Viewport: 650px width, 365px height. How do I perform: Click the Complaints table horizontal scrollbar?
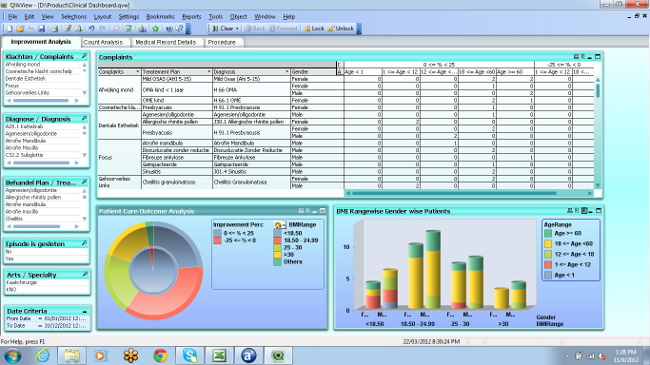(x=468, y=193)
